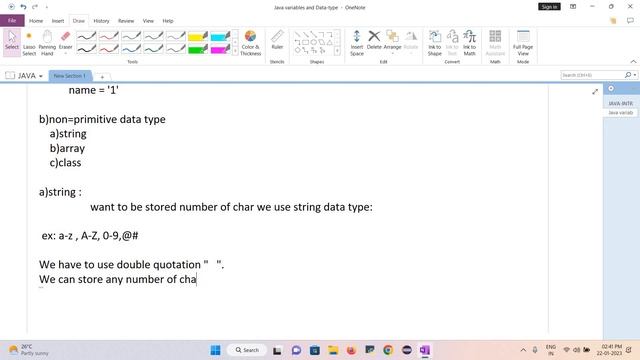Open Color & Thickness dialog

click(x=250, y=43)
